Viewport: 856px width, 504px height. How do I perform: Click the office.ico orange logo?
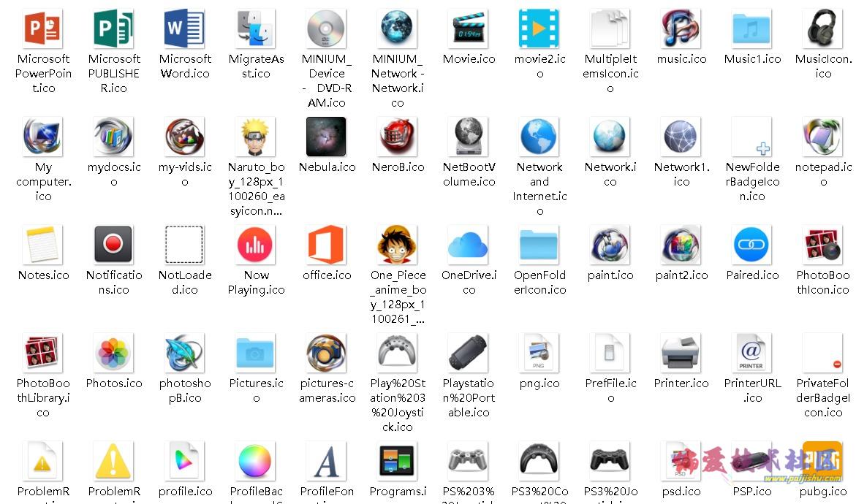pos(327,245)
